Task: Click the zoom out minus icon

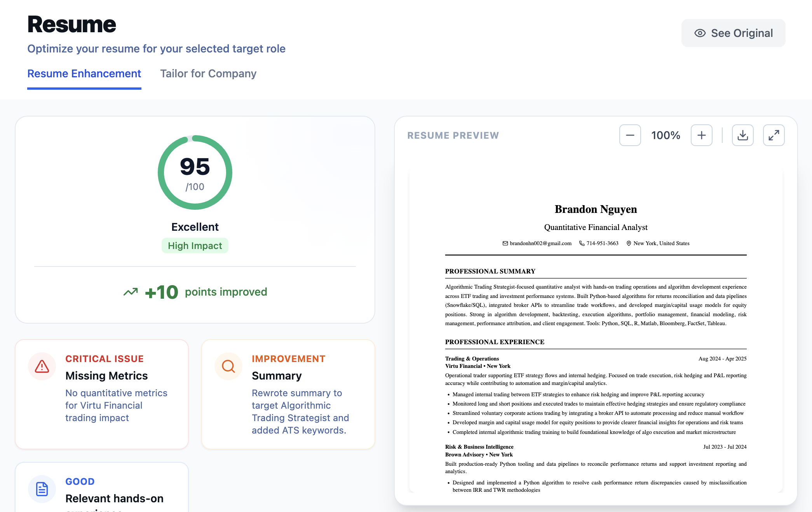Action: [630, 135]
